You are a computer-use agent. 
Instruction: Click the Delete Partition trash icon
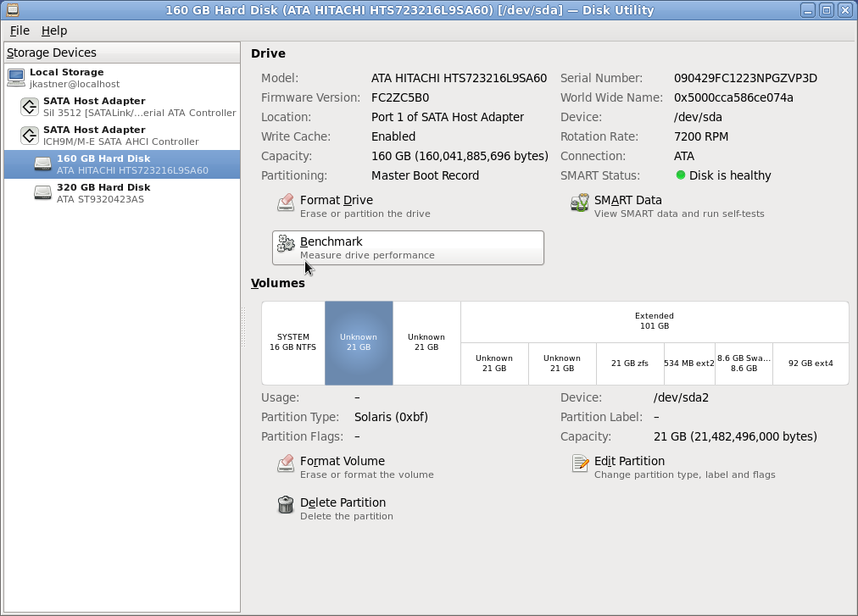[x=286, y=506]
